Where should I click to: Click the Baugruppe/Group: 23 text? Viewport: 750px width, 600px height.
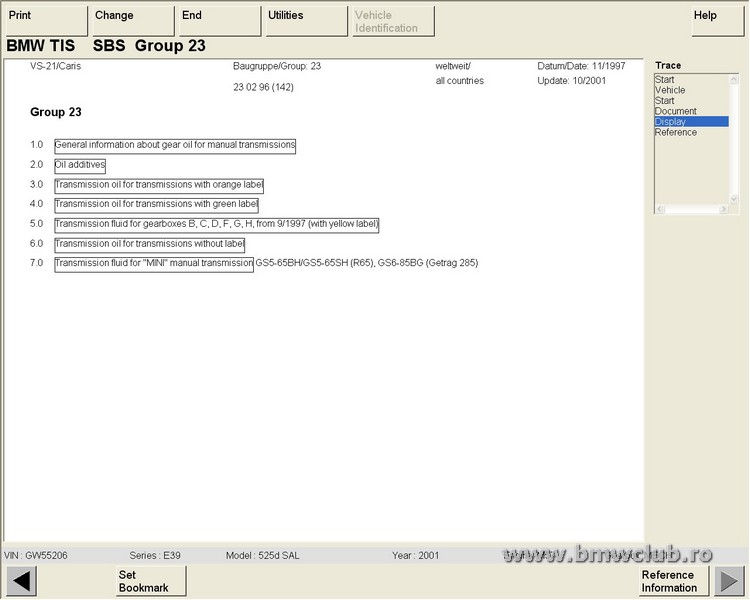(x=277, y=66)
